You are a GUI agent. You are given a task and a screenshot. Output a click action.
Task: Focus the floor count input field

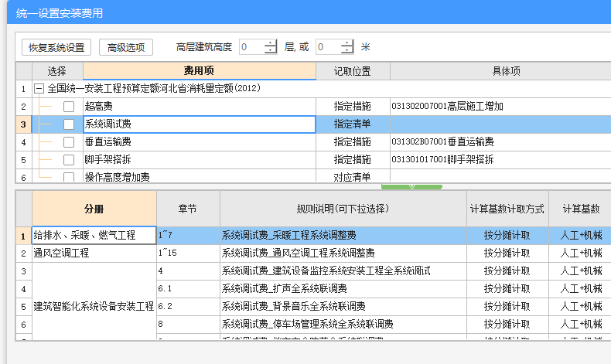pos(251,47)
